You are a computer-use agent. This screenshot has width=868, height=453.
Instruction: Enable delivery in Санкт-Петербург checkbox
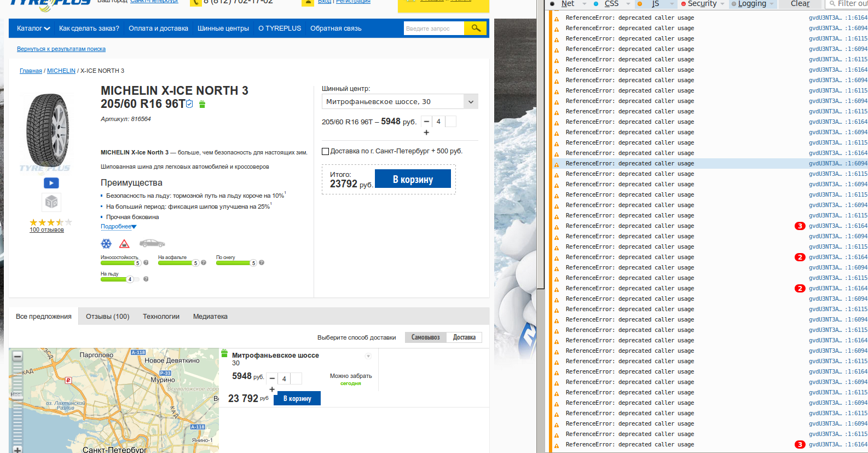click(325, 151)
